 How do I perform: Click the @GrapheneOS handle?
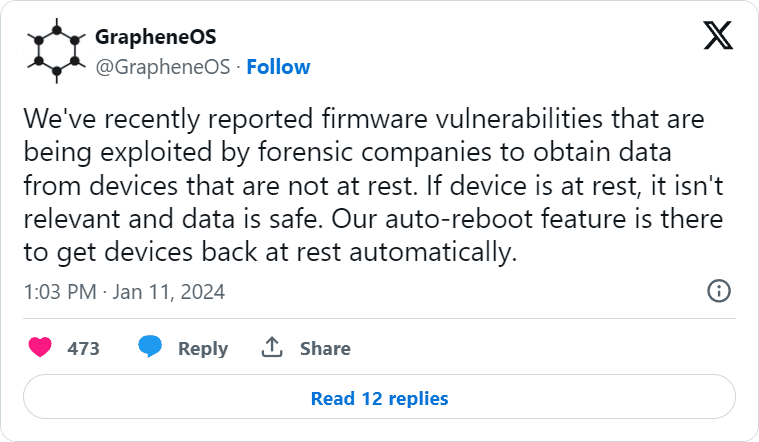[x=162, y=67]
